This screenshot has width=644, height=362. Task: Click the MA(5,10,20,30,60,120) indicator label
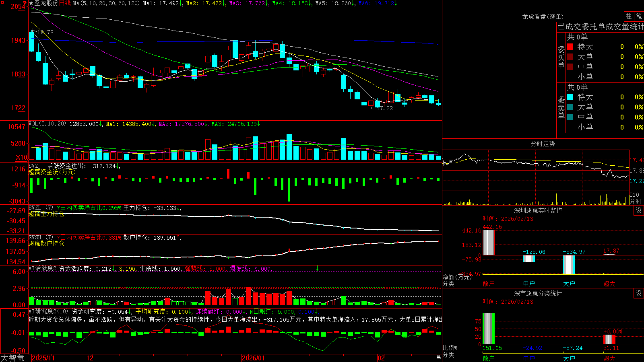click(x=106, y=3)
